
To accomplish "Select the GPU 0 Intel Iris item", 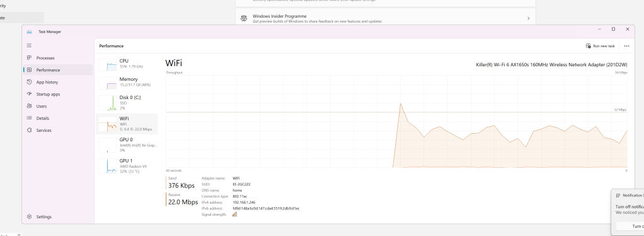I will (127, 145).
